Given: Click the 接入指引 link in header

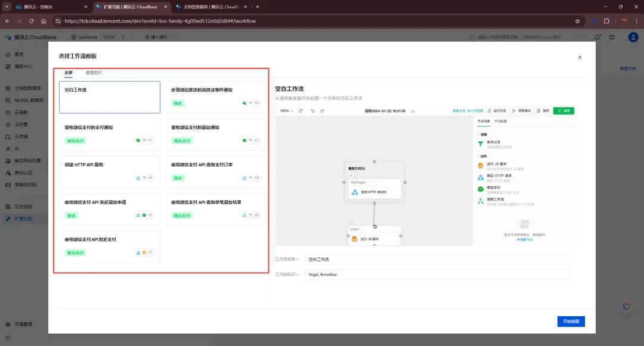Looking at the screenshot, I should coord(156,37).
